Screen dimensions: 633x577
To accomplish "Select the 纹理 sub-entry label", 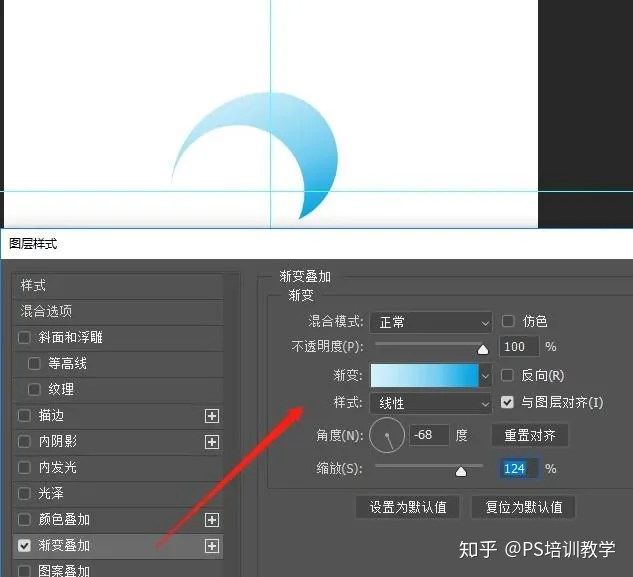I will [61, 389].
